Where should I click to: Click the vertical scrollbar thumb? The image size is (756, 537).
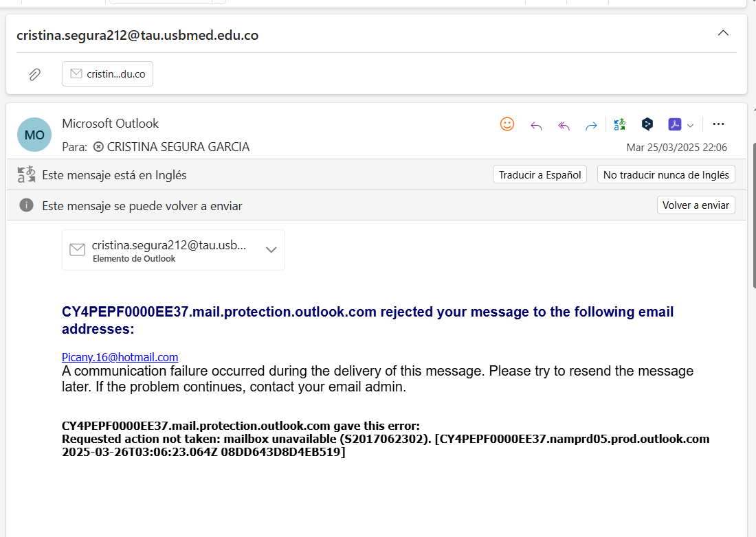pyautogui.click(x=754, y=216)
